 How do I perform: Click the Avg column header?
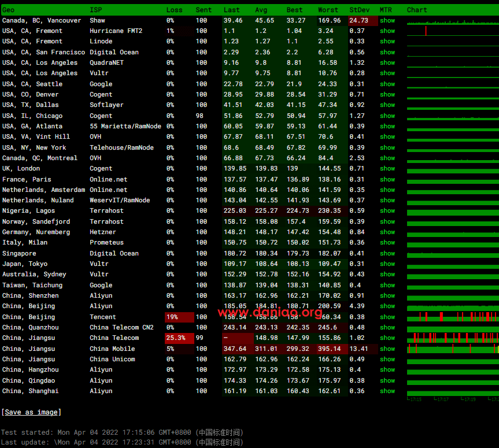[x=261, y=10]
